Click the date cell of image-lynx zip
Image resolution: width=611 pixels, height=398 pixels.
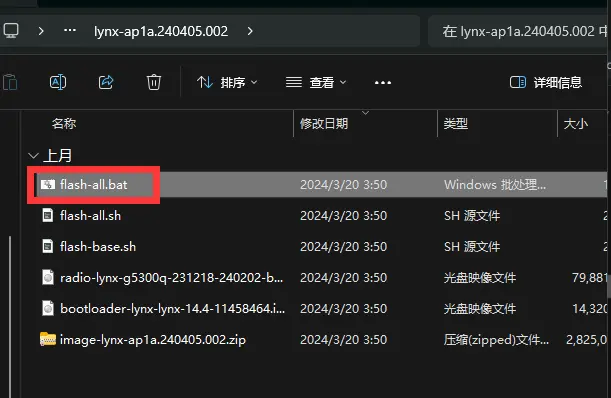pyautogui.click(x=343, y=340)
